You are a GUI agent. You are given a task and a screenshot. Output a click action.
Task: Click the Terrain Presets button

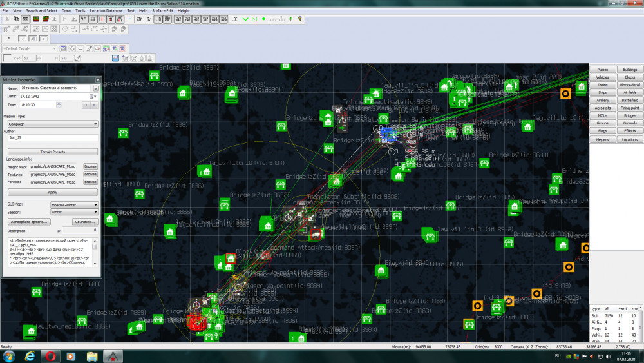pos(53,152)
